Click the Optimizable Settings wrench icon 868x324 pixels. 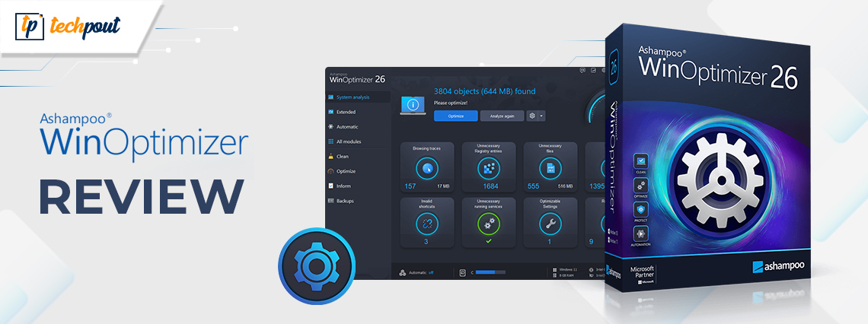[550, 223]
